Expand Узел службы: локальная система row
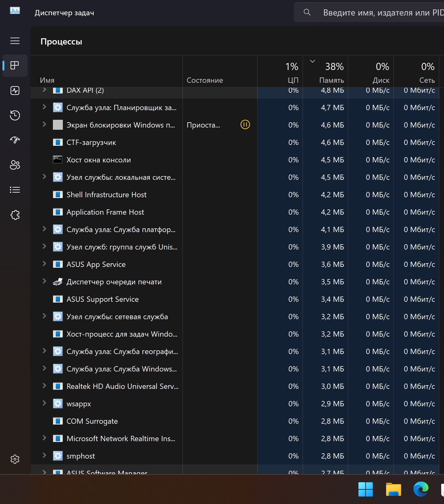Image resolution: width=444 pixels, height=504 pixels. point(44,177)
